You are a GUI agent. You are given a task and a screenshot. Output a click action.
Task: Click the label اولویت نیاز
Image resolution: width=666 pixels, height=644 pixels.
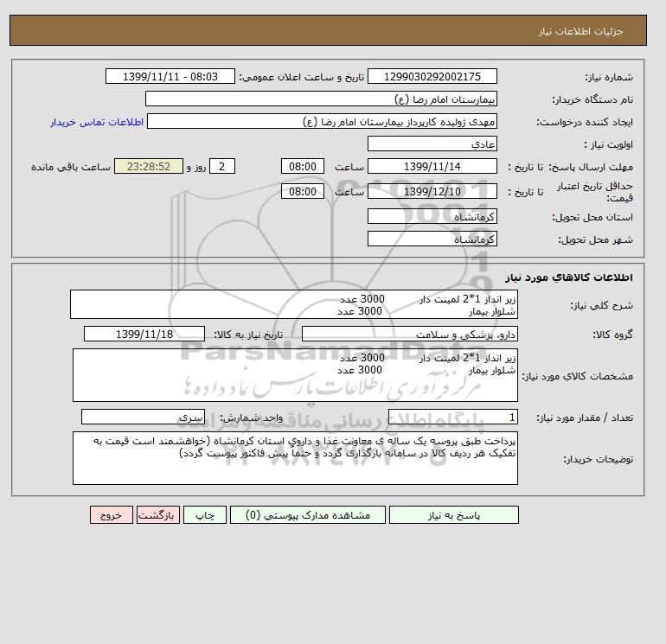[608, 144]
